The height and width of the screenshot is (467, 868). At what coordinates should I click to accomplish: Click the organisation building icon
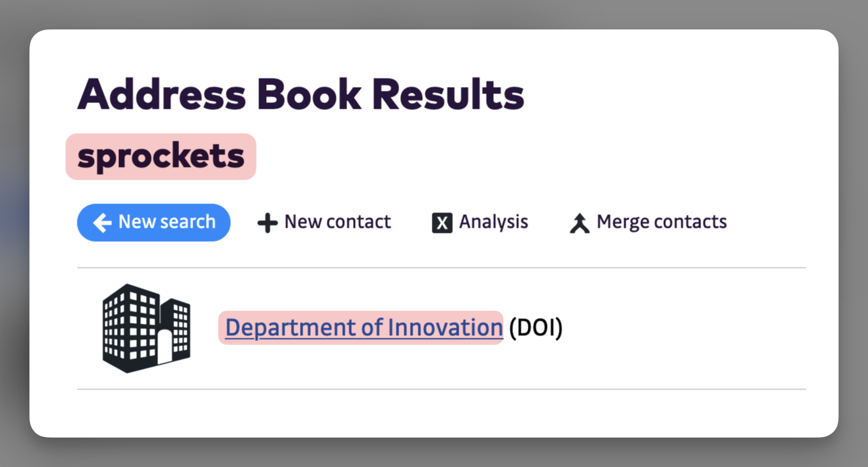coord(146,328)
